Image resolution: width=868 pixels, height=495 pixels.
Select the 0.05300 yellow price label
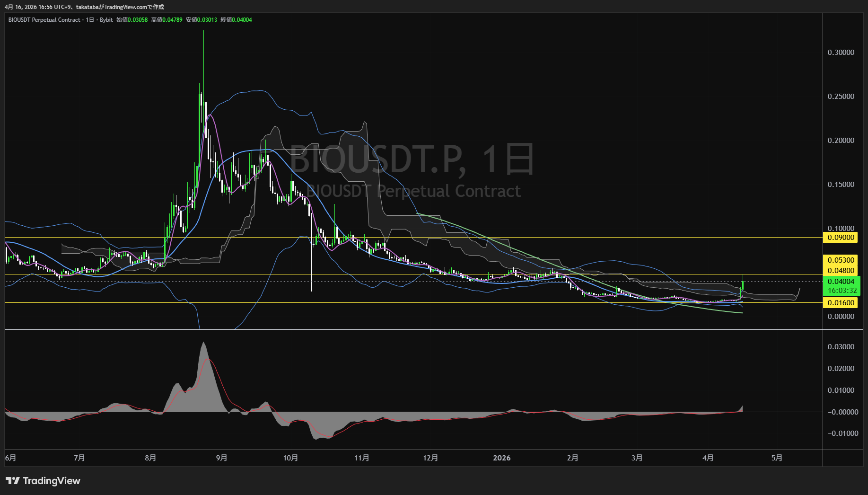(841, 260)
